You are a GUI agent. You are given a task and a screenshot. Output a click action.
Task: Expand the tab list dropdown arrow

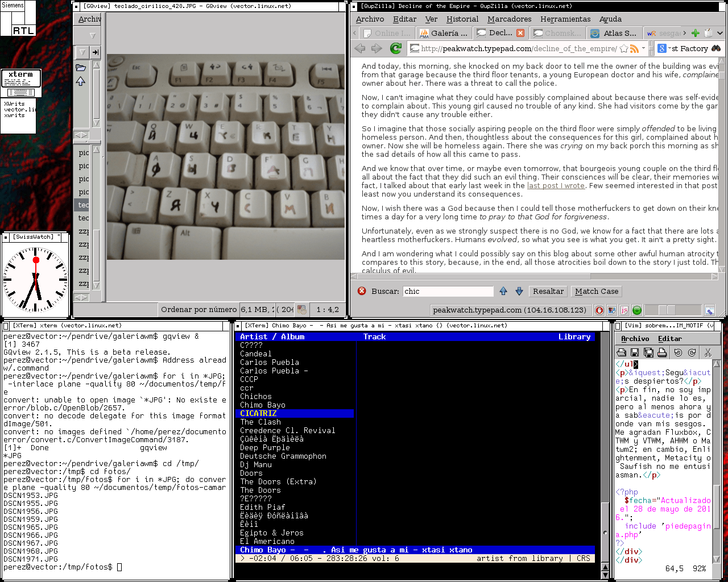719,33
